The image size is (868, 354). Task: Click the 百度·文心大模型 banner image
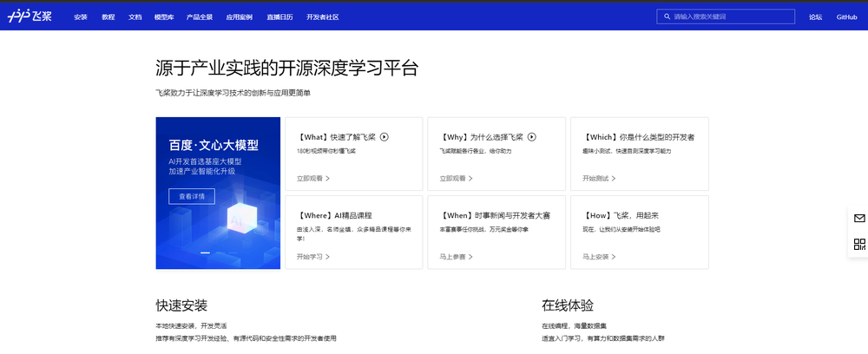(218, 193)
